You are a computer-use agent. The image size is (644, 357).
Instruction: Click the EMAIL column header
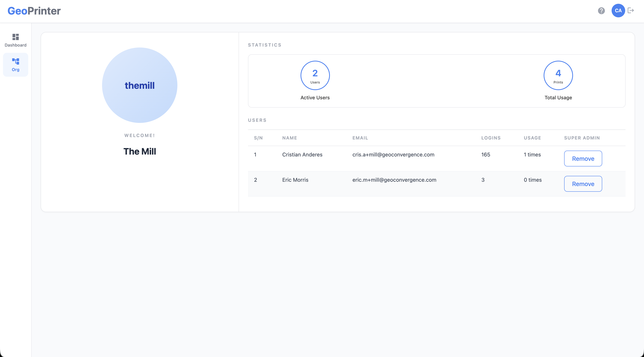[360, 138]
